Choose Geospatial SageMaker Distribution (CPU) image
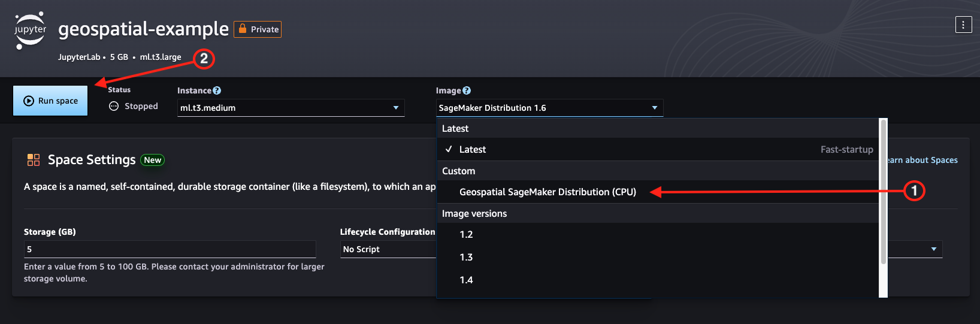Viewport: 980px width, 324px height. (x=548, y=192)
